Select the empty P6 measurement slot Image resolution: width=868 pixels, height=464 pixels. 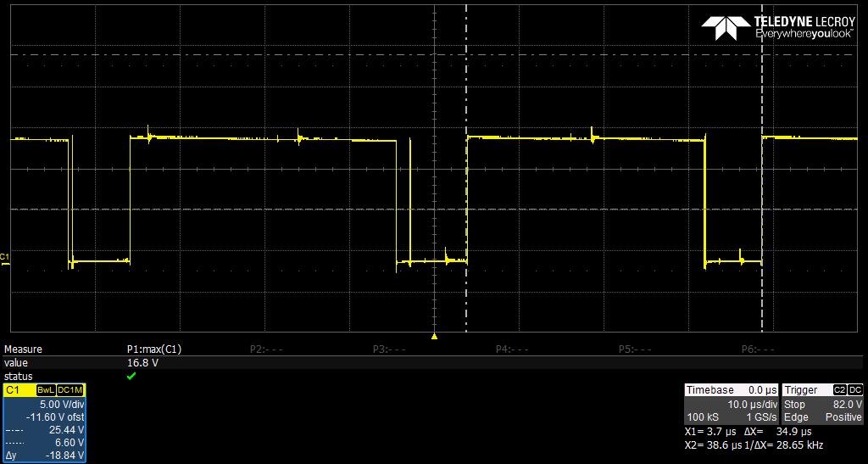click(x=758, y=349)
